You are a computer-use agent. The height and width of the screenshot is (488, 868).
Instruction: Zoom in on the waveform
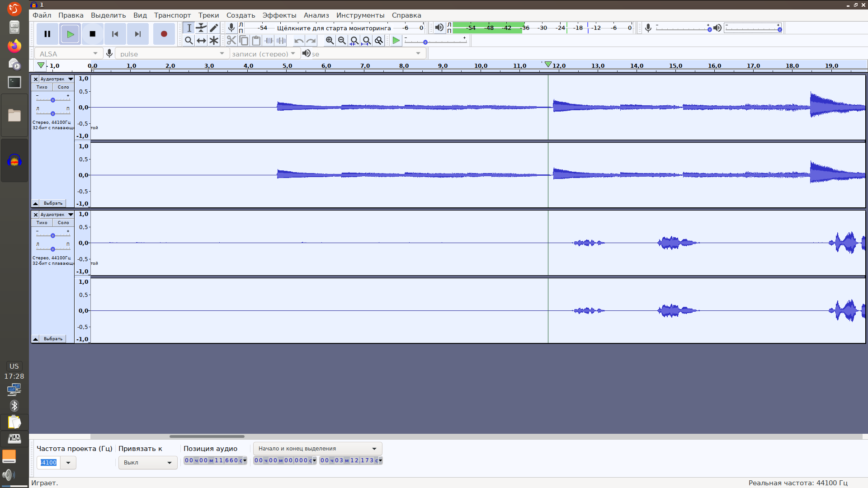330,41
